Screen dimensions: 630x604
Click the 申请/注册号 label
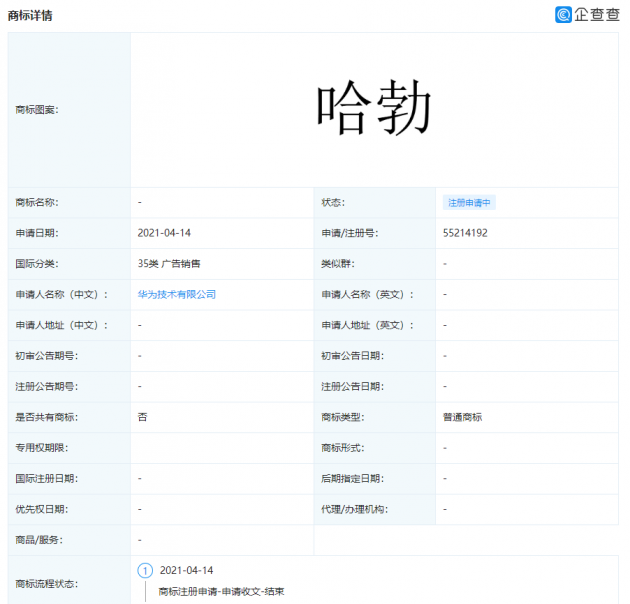point(350,233)
